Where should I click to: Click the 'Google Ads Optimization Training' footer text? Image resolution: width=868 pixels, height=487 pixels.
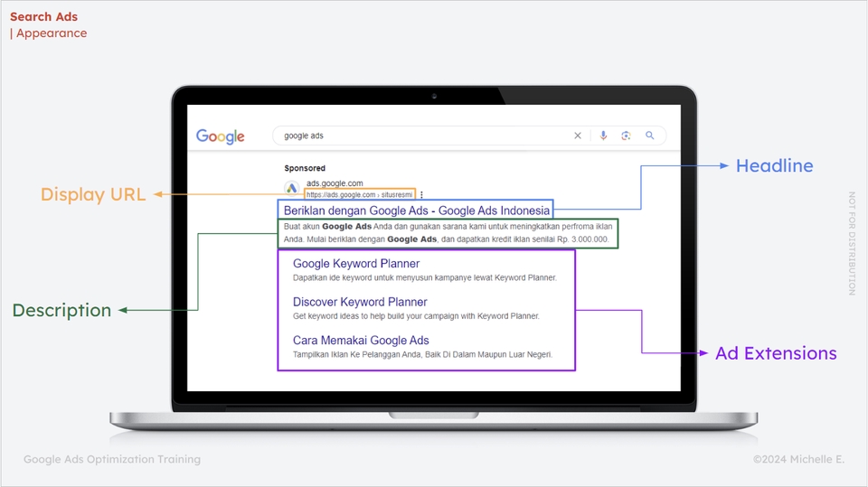coord(112,459)
